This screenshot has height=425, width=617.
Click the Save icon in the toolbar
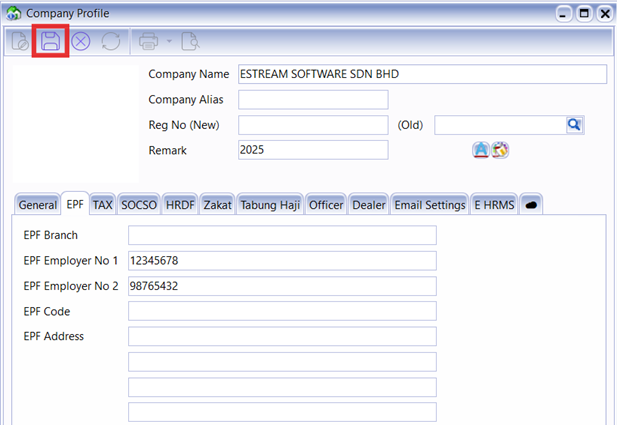pyautogui.click(x=50, y=42)
